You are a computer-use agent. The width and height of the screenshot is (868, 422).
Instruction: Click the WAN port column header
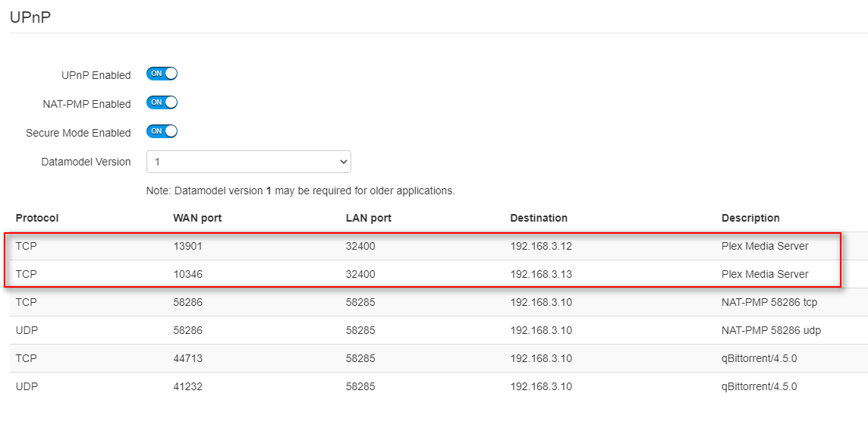click(x=197, y=218)
